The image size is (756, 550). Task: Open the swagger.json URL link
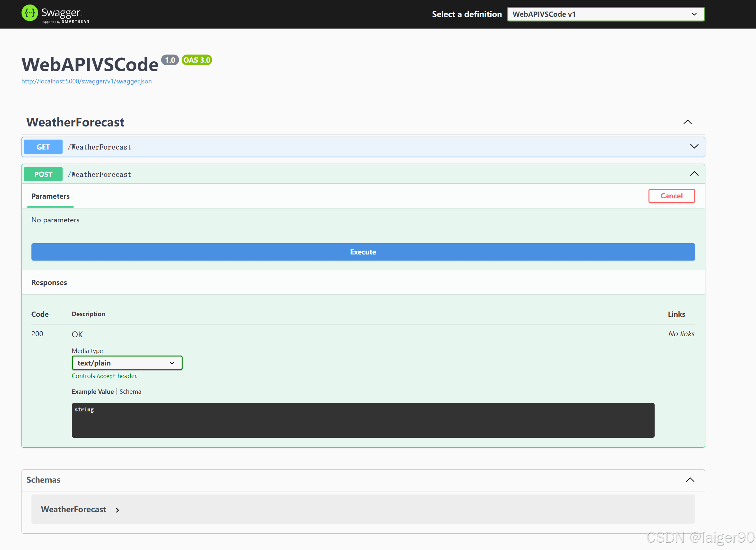click(86, 81)
